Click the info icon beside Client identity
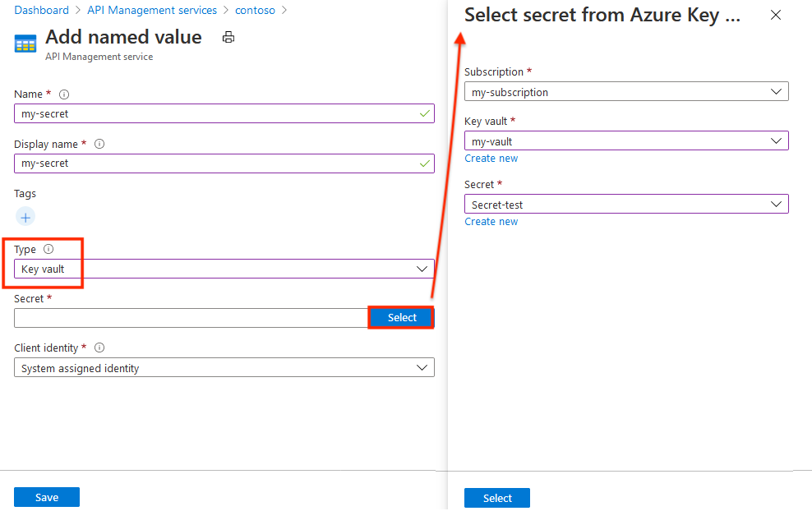 click(99, 348)
